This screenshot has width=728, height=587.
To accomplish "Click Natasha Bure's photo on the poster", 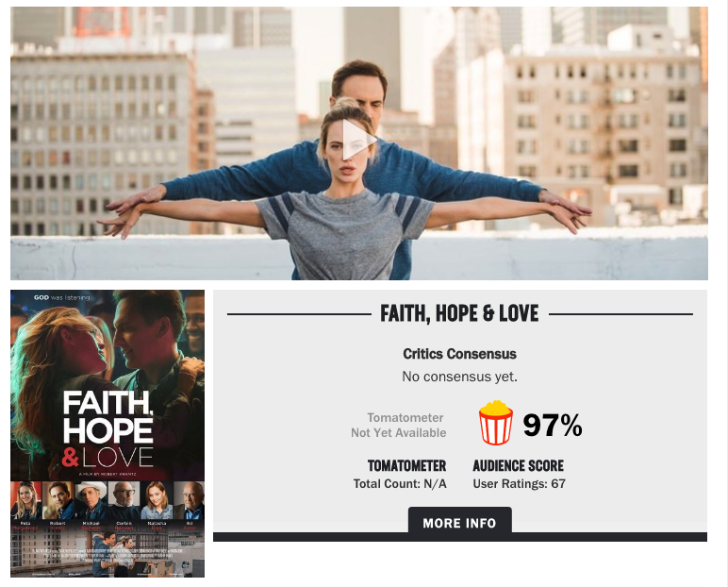I will point(157,500).
